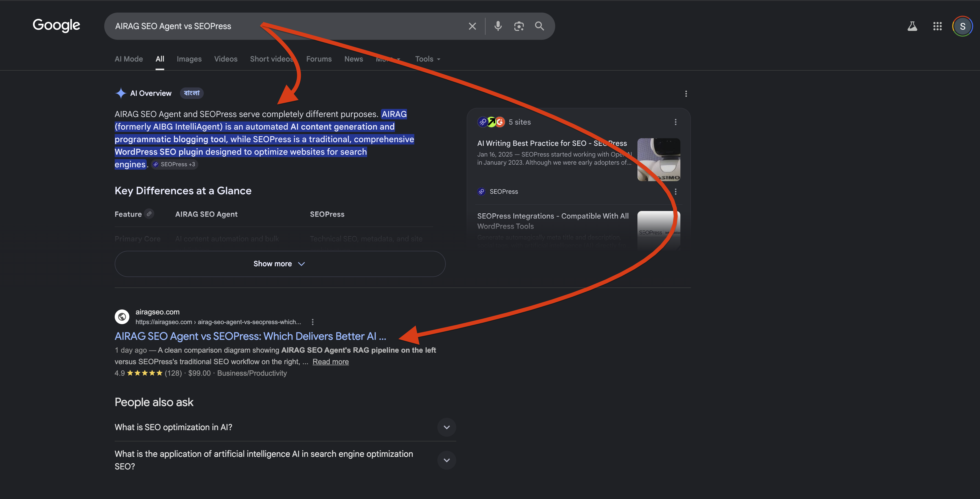Open SEOPress Integrations article link
Viewport: 980px width, 499px height.
[553, 221]
